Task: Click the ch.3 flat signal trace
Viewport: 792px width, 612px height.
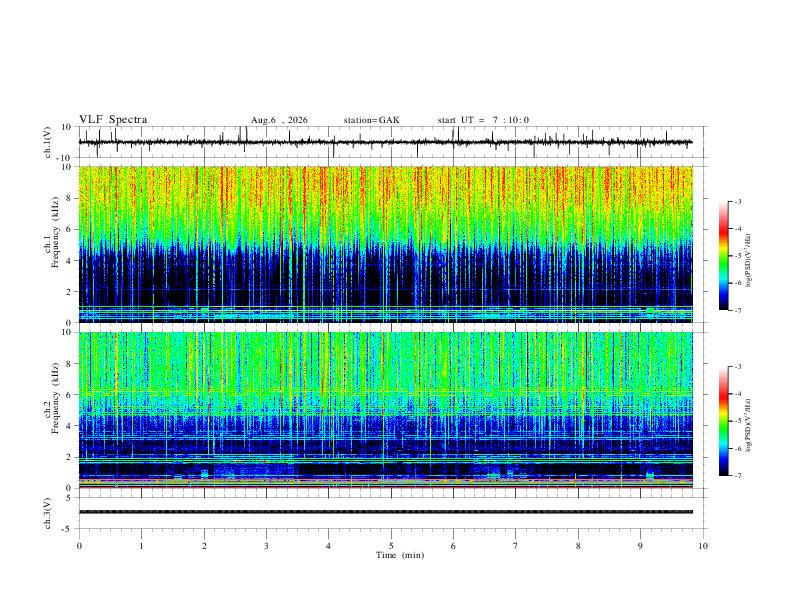Action: (x=386, y=512)
